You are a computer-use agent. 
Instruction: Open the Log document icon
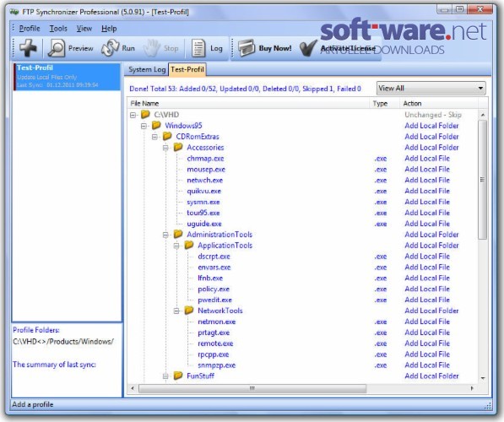pos(198,48)
